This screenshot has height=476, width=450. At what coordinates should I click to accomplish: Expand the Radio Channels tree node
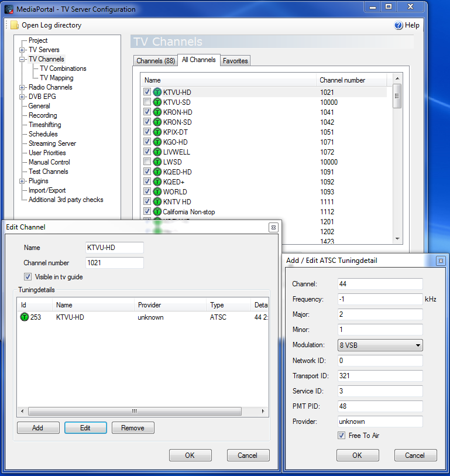[x=22, y=87]
